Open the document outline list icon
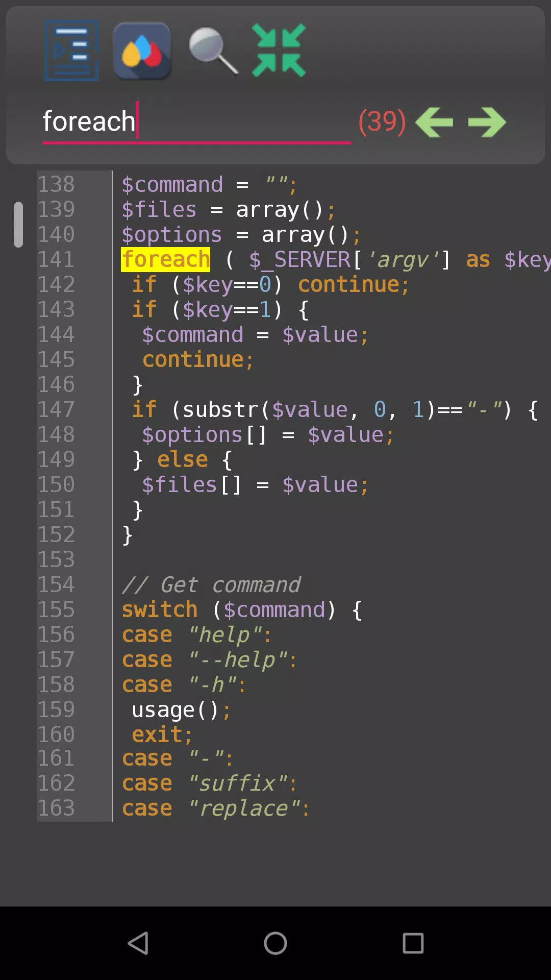The height and width of the screenshot is (980, 551). coord(71,51)
